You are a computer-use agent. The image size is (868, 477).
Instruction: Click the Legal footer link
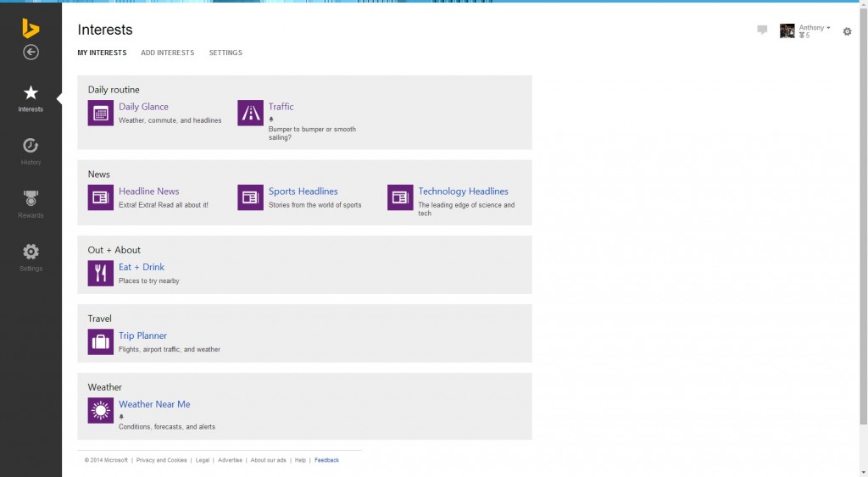tap(203, 460)
